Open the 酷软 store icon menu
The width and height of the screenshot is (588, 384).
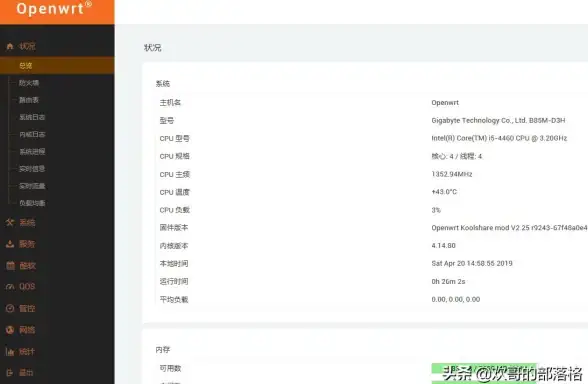click(21, 266)
